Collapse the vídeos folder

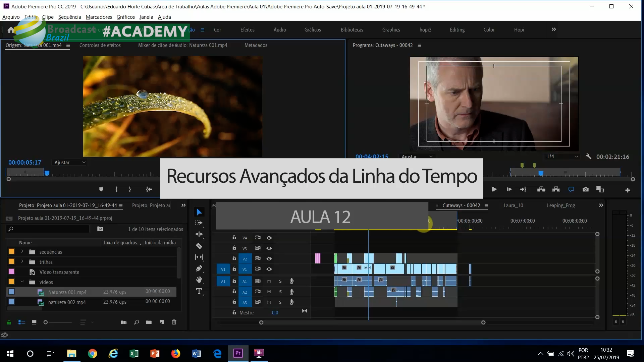click(22, 282)
